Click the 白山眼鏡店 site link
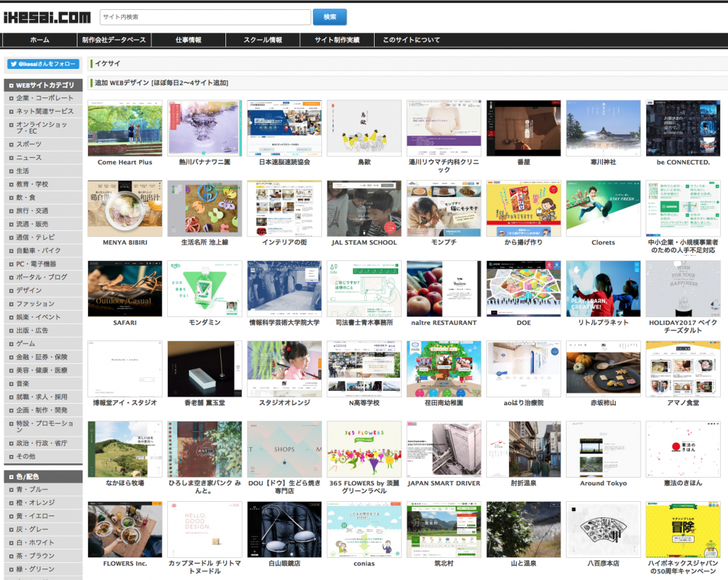The image size is (728, 580). pyautogui.click(x=284, y=529)
